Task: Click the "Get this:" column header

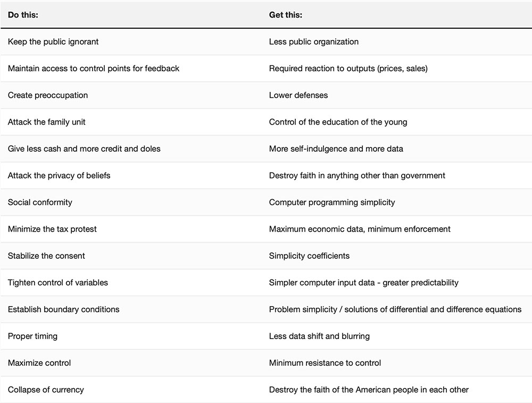Action: (x=285, y=15)
